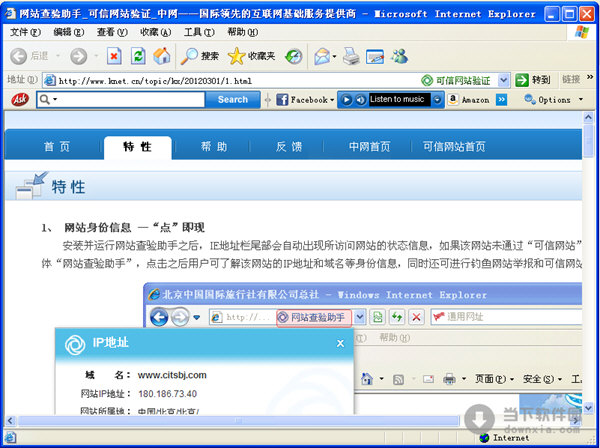Open the 编辑(E) menu
The width and height of the screenshot is (600, 448).
68,32
